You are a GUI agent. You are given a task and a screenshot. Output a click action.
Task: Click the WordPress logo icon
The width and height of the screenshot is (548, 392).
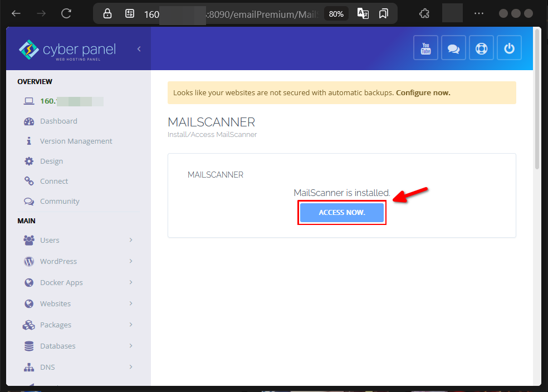[29, 261]
